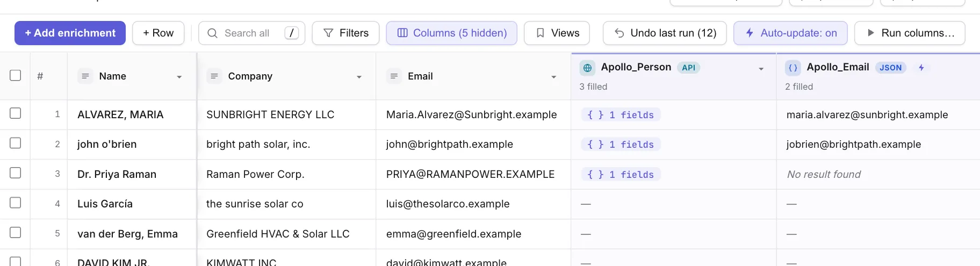Click cell 'SUNBRIGHT ENERGY LLC'
Screen dimensions: 980x266
point(286,114)
